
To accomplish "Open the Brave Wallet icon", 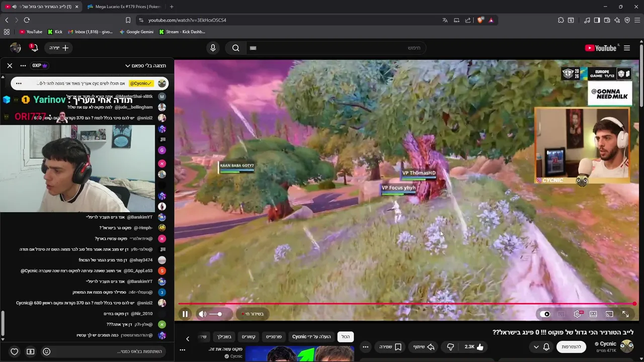I will click(607, 20).
